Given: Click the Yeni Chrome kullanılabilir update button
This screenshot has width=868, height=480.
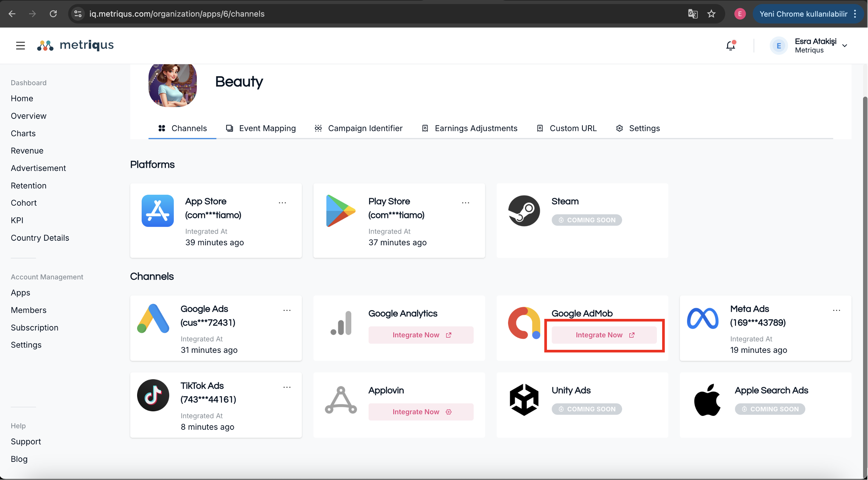Looking at the screenshot, I should pos(808,14).
